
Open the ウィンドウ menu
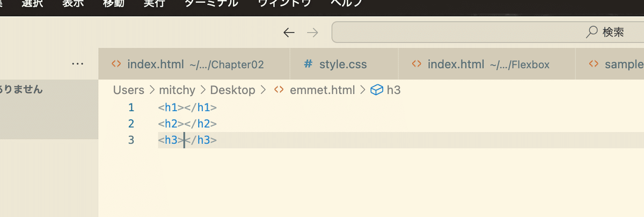click(284, 4)
